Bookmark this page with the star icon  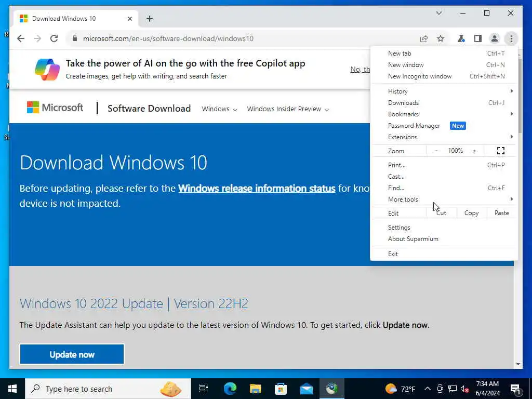click(x=441, y=38)
